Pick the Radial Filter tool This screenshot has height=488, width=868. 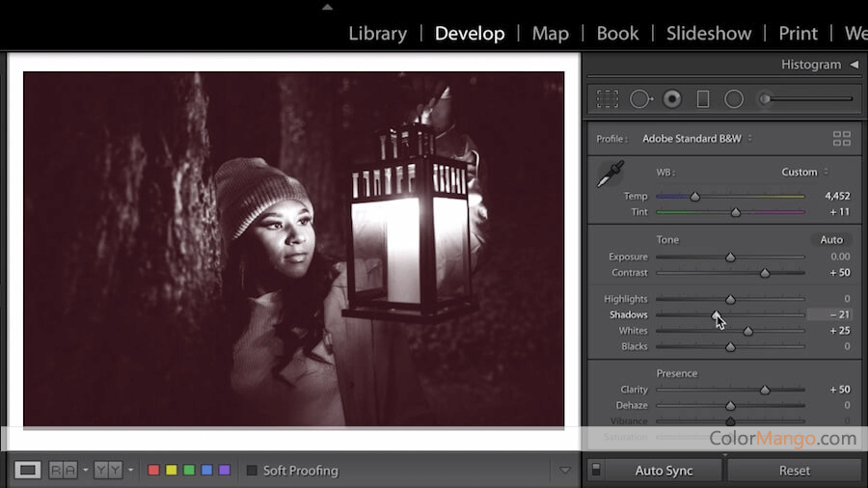click(x=734, y=98)
